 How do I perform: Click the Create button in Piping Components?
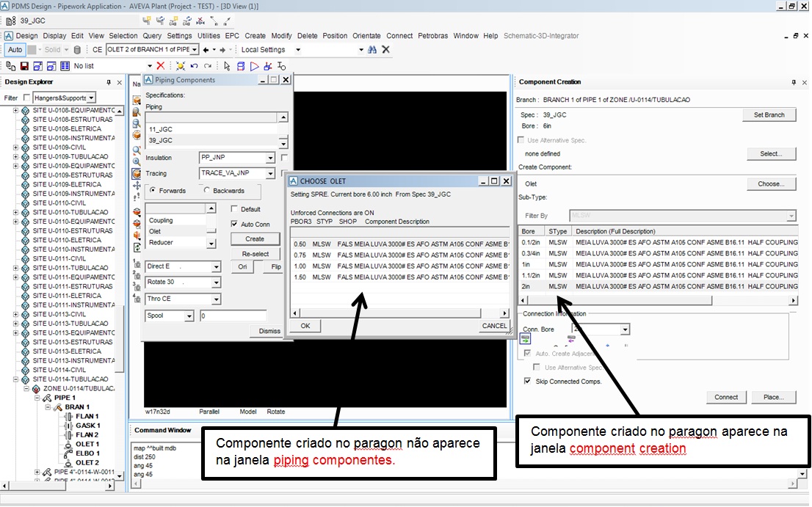point(255,239)
